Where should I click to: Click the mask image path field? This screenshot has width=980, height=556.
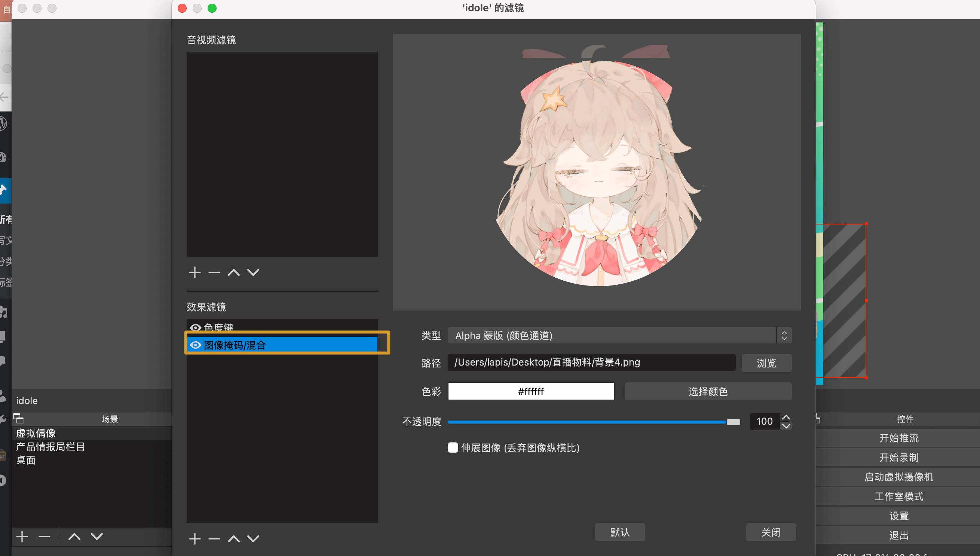pos(591,362)
